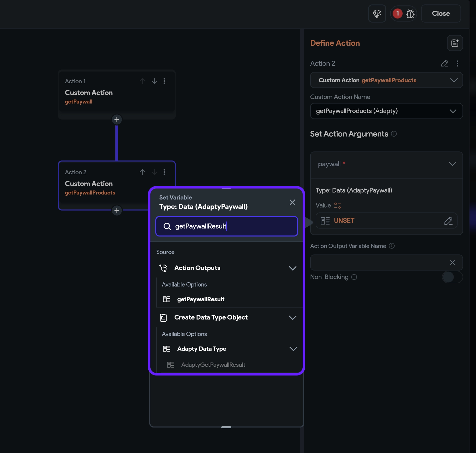Toggle the Non-Blocking switch
The width and height of the screenshot is (476, 453).
click(x=452, y=277)
